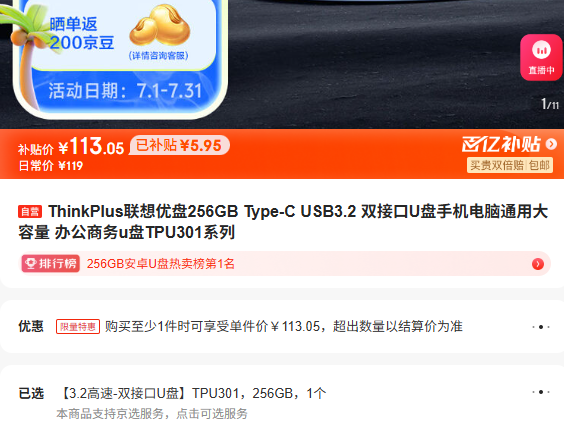Click the 补贴价 ¥113.05 price
This screenshot has width=564, height=421.
point(71,146)
